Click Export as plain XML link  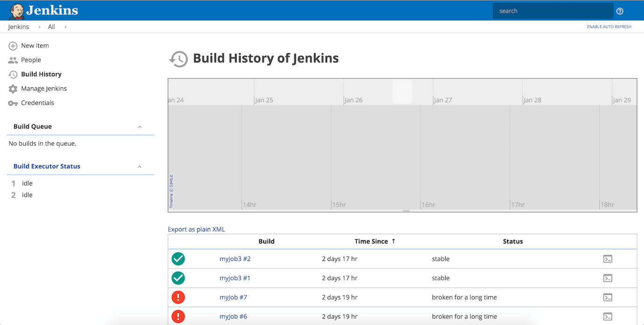point(196,229)
